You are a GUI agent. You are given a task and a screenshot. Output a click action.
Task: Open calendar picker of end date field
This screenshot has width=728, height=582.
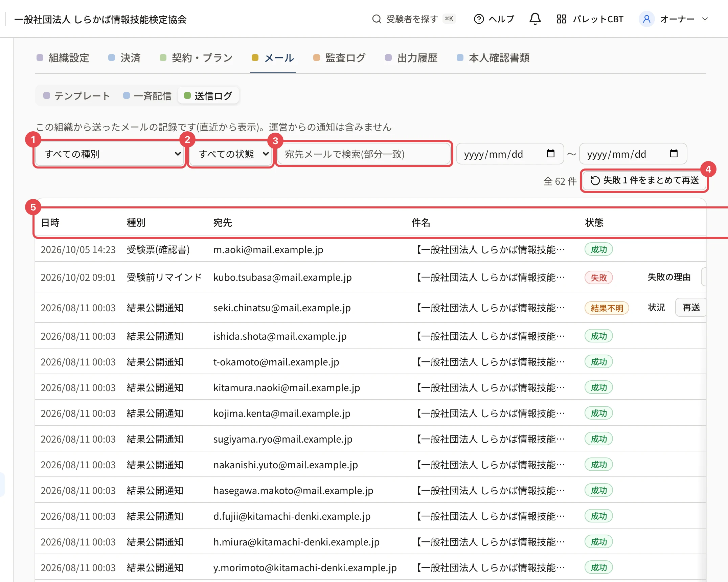click(674, 154)
